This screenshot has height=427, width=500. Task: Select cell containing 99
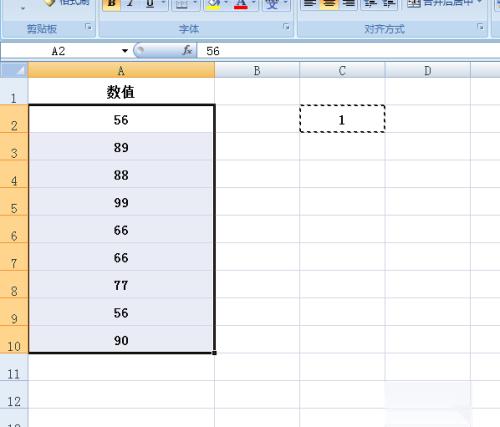[x=121, y=202]
